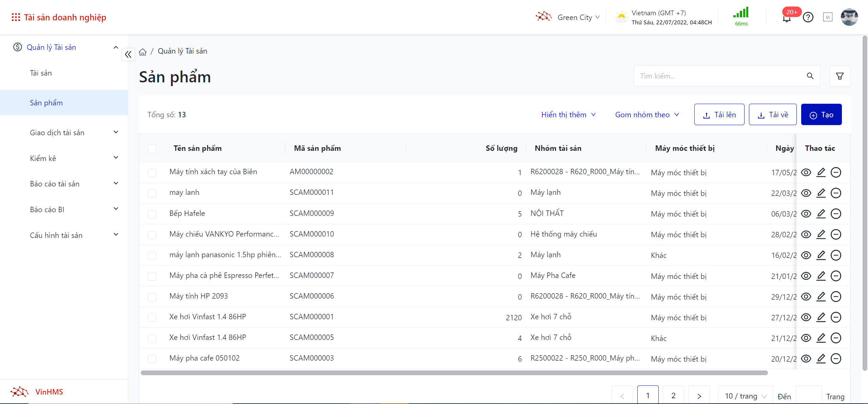Open Tài sản in the sidebar
The image size is (868, 404).
coord(41,73)
